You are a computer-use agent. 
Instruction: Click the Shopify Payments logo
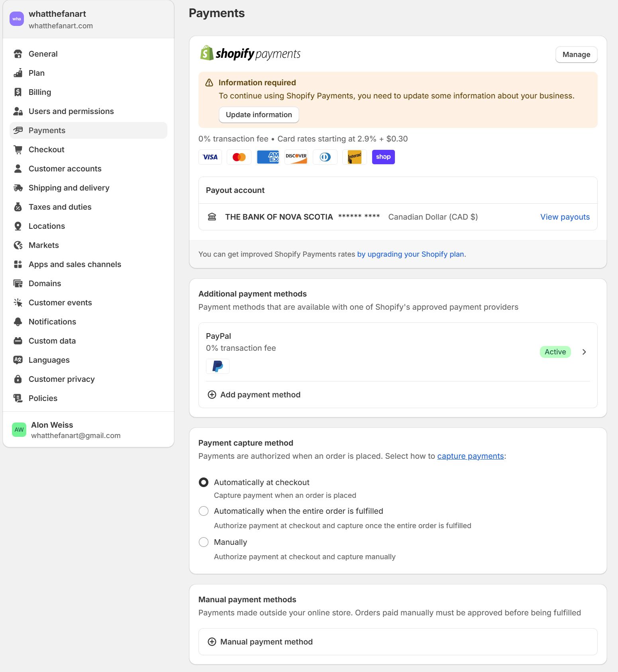pyautogui.click(x=250, y=53)
